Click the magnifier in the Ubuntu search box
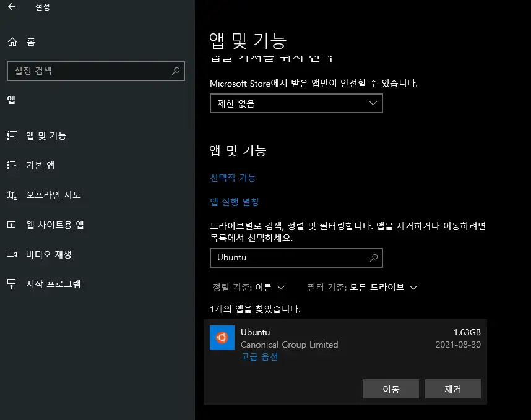 374,258
